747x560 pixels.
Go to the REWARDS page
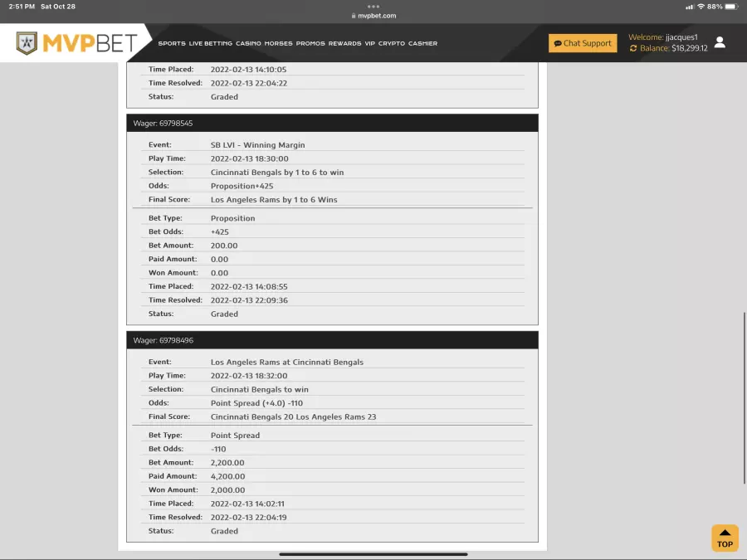point(344,43)
